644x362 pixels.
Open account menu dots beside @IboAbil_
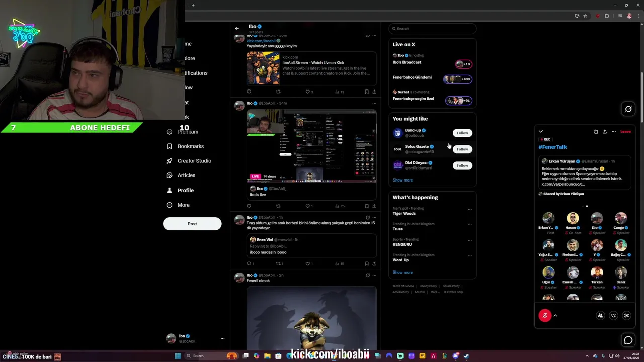coord(222,338)
